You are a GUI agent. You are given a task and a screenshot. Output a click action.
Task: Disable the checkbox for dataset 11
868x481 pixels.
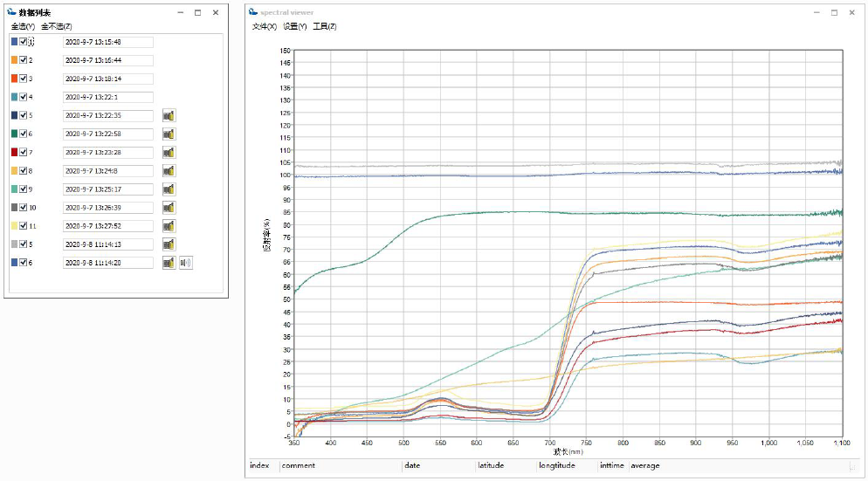pyautogui.click(x=24, y=226)
